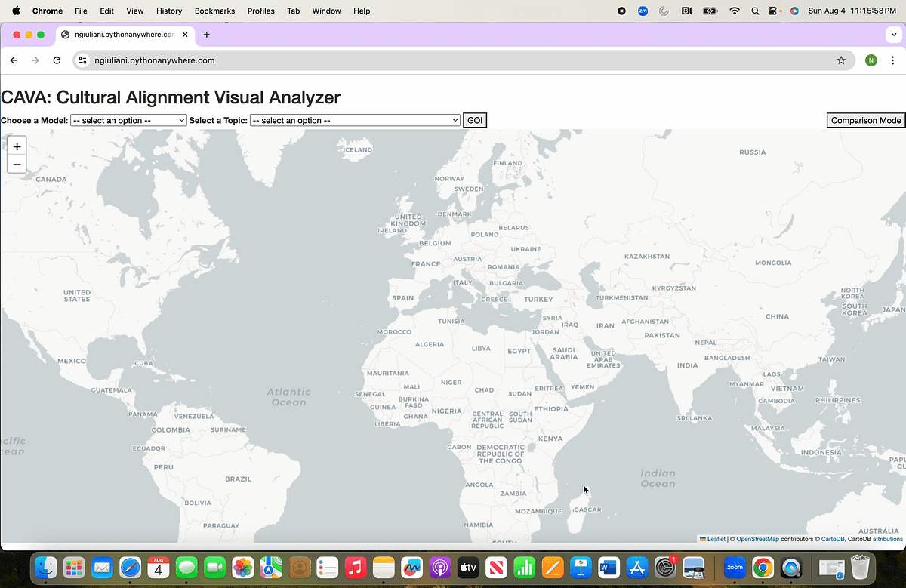Open Apple TV from the dock
The height and width of the screenshot is (588, 906).
point(468,567)
